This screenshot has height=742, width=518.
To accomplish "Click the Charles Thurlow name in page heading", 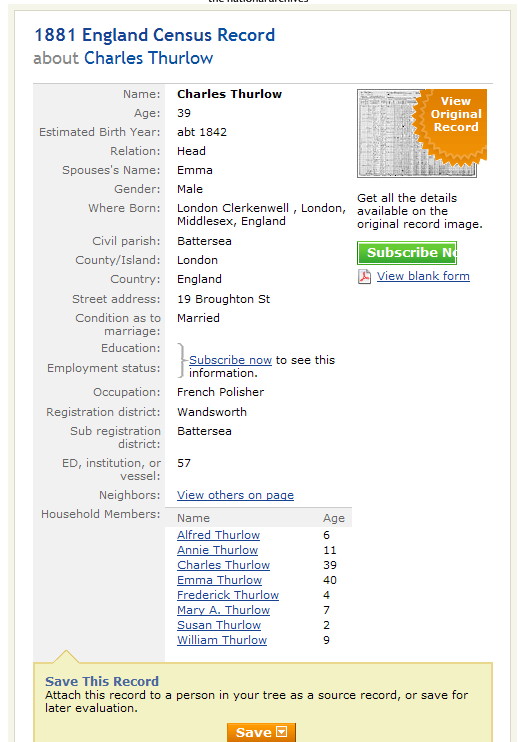I will 149,58.
